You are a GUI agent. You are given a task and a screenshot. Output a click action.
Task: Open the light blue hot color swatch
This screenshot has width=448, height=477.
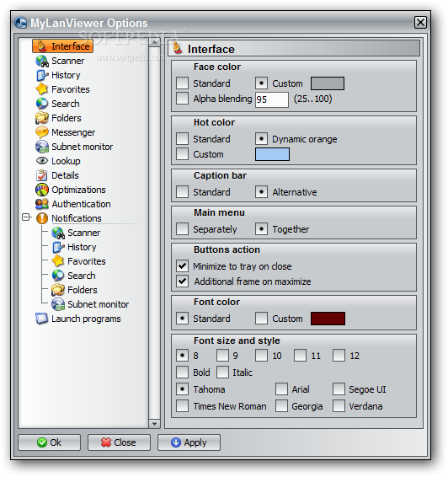[x=272, y=154]
